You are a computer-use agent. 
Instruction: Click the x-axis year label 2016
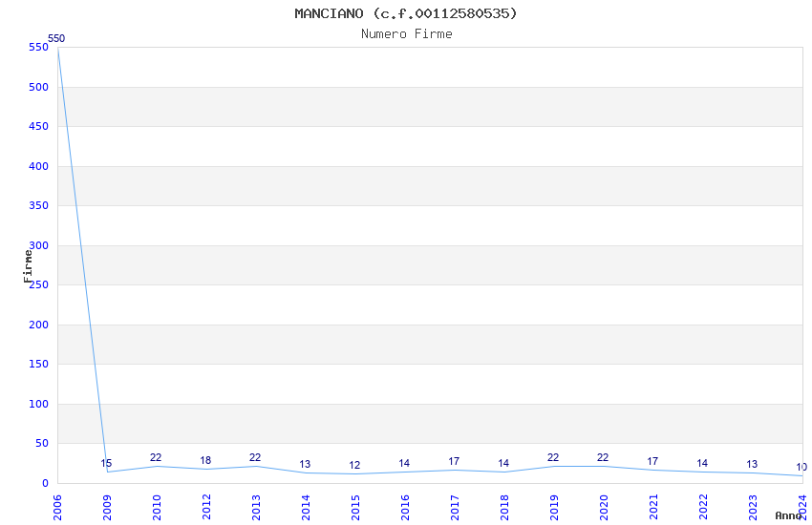pyautogui.click(x=405, y=507)
